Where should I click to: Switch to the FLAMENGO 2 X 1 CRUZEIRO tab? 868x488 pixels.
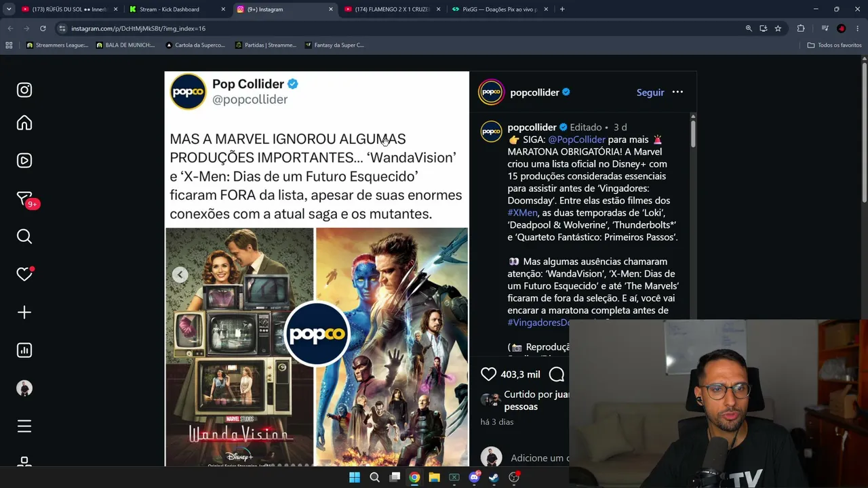click(392, 9)
